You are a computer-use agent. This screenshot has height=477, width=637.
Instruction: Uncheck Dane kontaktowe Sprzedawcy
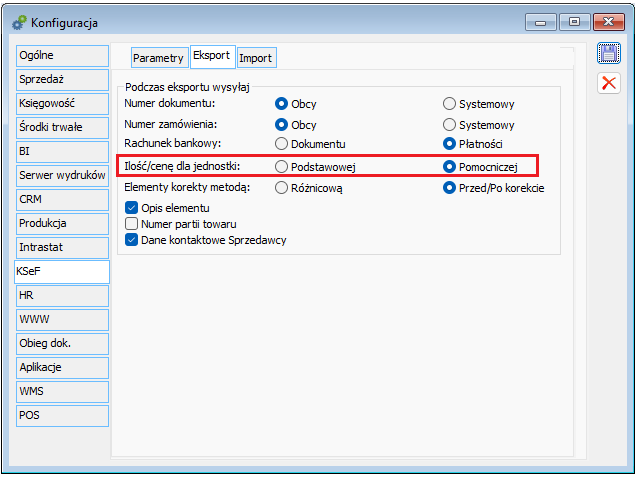[x=131, y=239]
